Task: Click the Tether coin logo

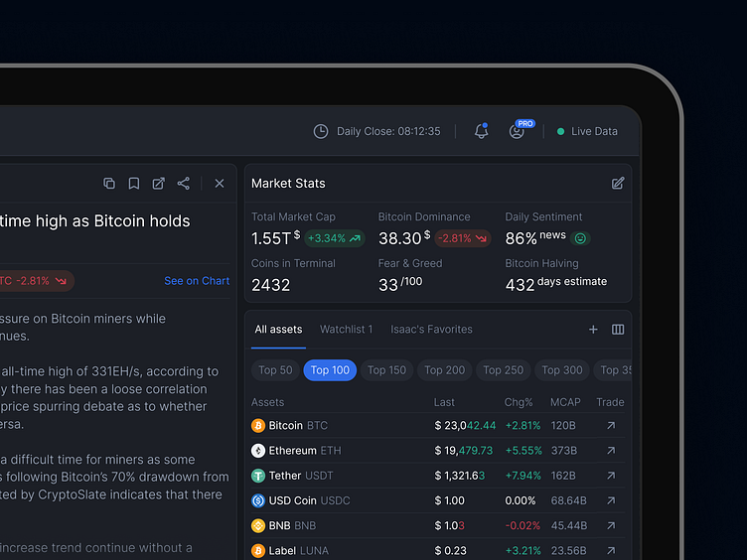Action: 258,476
